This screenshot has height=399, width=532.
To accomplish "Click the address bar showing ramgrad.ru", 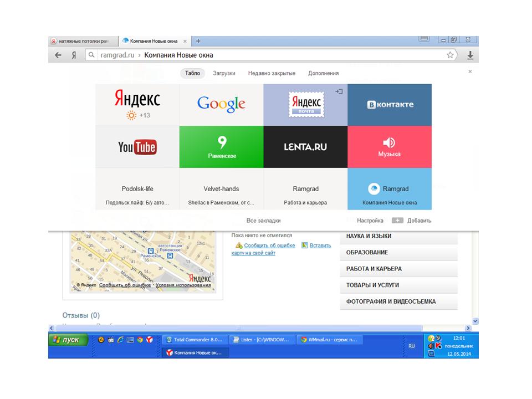I will click(272, 55).
